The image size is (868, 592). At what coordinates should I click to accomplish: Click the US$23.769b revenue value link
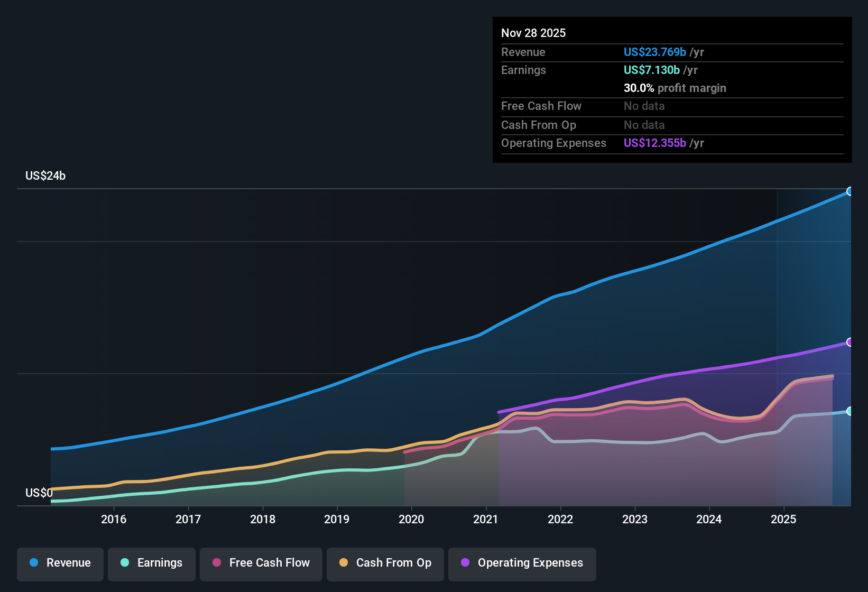[654, 52]
